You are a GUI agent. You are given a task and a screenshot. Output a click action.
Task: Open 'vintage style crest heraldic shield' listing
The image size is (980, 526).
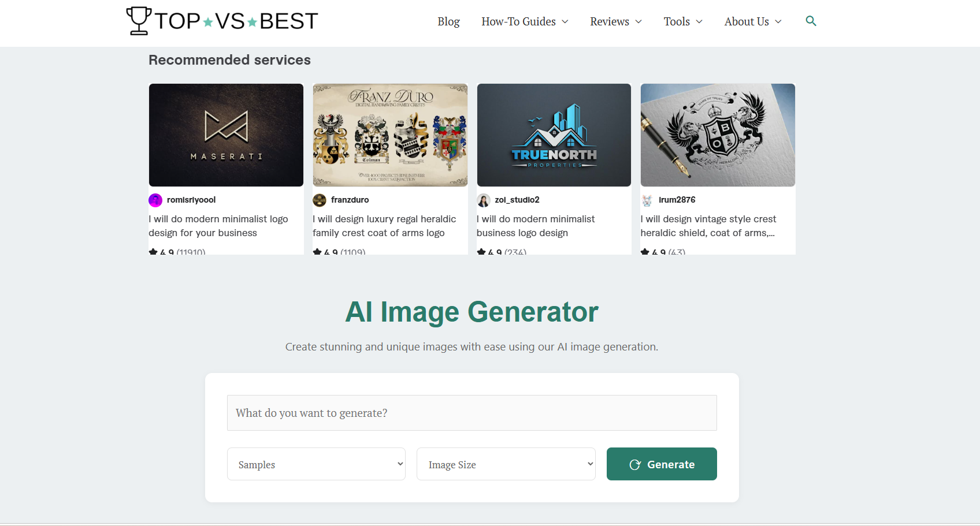pyautogui.click(x=708, y=226)
